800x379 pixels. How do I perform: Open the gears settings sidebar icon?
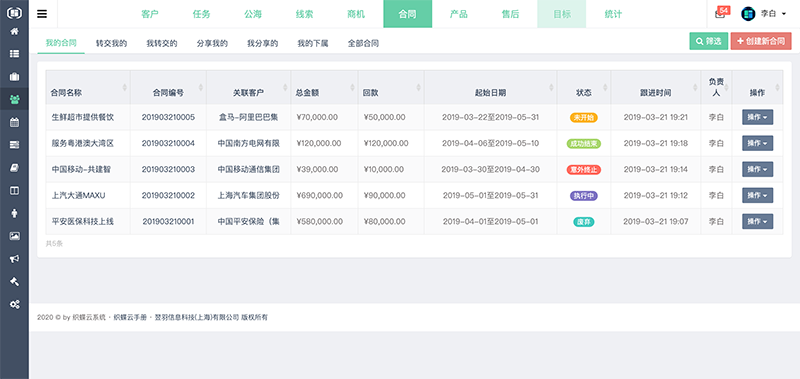[x=14, y=305]
